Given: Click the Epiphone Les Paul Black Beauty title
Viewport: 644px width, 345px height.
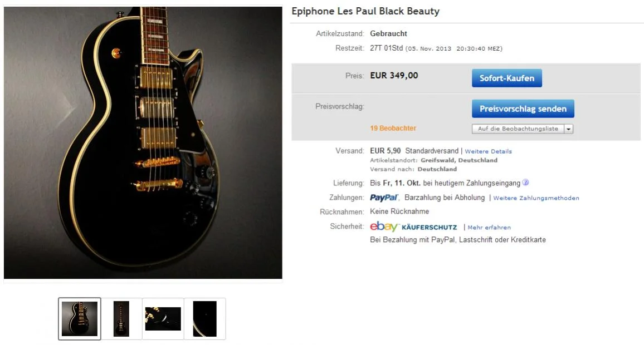Looking at the screenshot, I should [365, 11].
